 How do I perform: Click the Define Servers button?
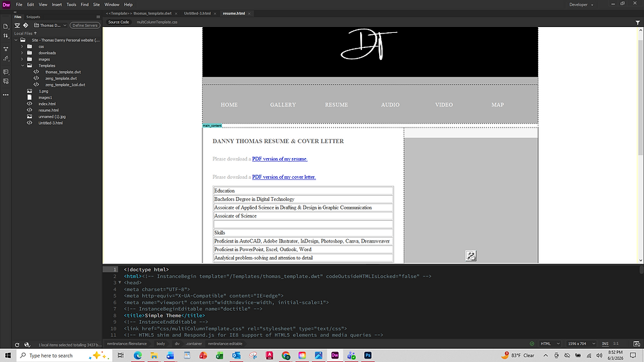point(85,26)
